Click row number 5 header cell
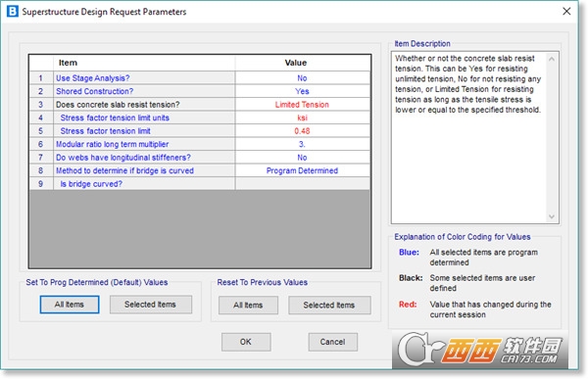The image size is (588, 379). (x=41, y=131)
